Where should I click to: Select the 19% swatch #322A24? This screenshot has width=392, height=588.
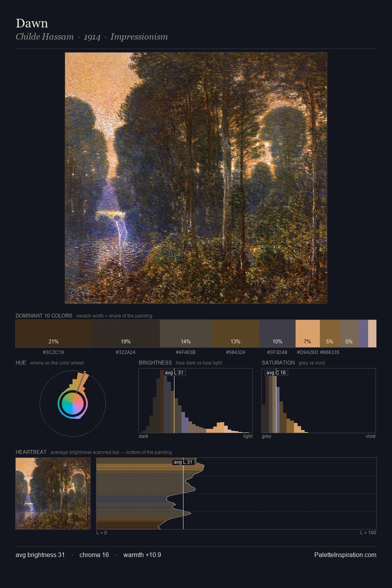[x=126, y=334]
